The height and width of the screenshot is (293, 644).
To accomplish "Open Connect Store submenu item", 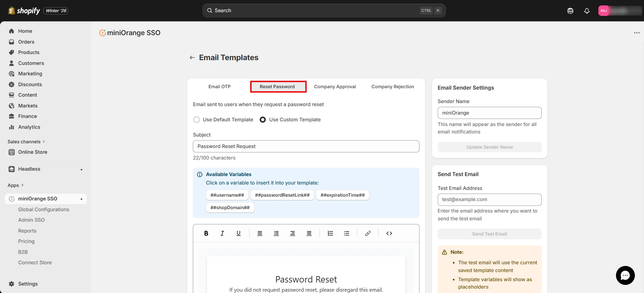I will point(35,263).
